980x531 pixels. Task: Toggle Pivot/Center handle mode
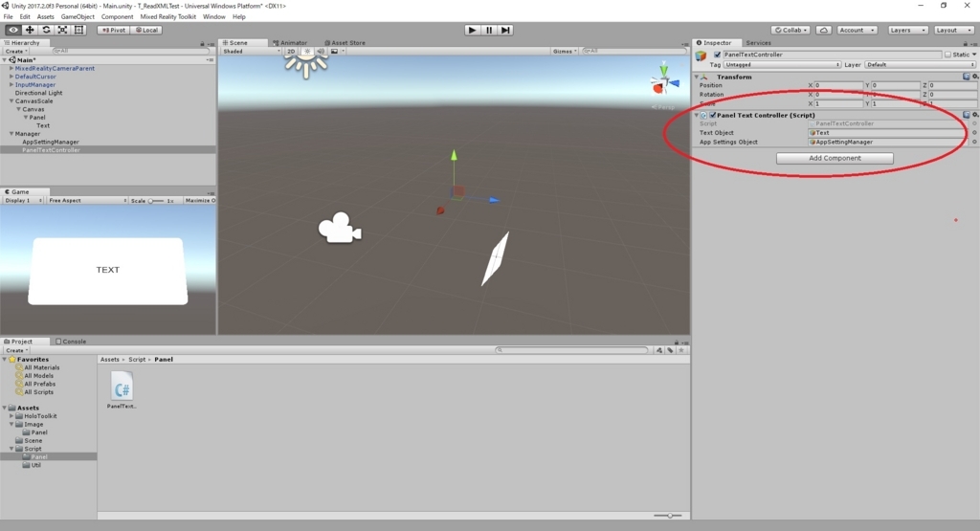tap(113, 30)
